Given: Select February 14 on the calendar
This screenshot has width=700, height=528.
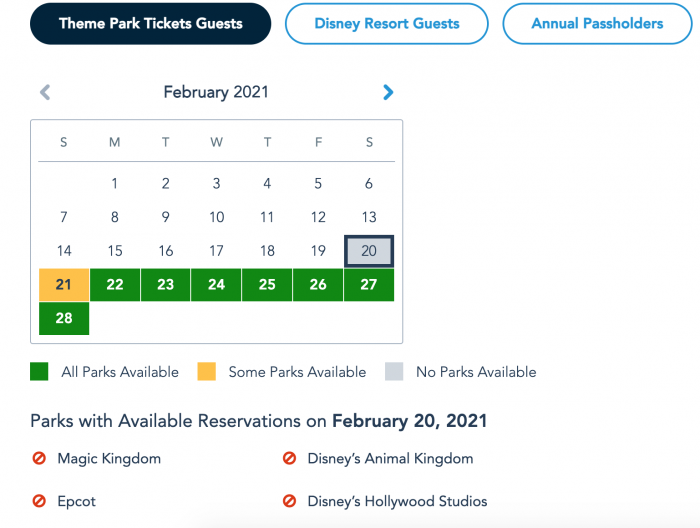Looking at the screenshot, I should click(64, 251).
